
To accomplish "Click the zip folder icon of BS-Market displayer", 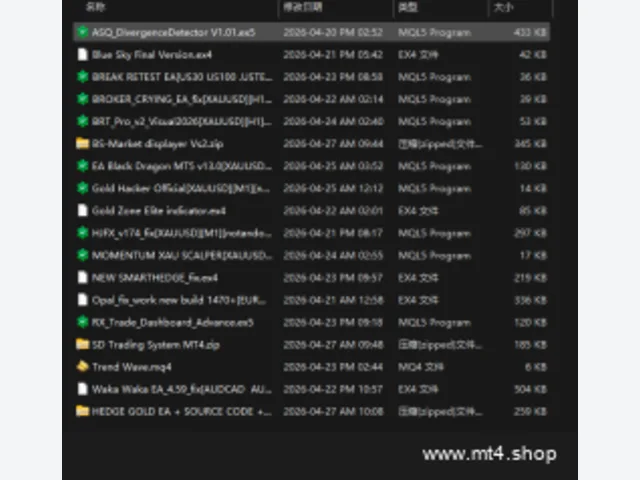I will 82,143.
